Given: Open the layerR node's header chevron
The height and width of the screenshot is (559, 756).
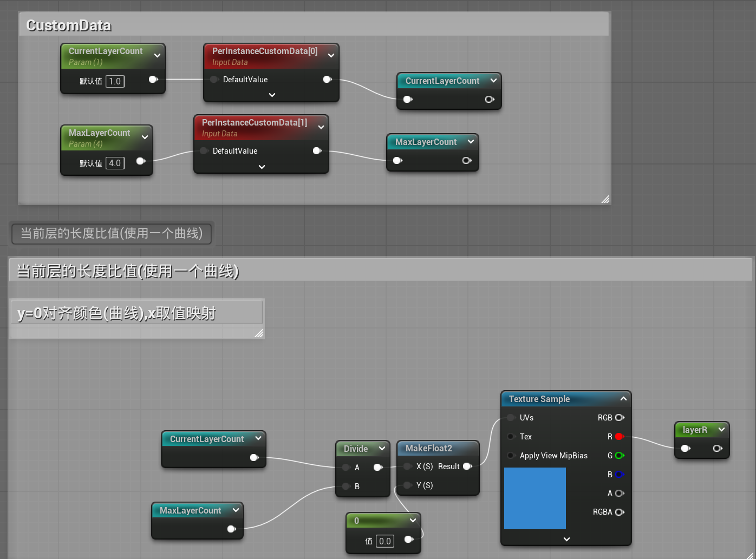Looking at the screenshot, I should click(x=721, y=430).
